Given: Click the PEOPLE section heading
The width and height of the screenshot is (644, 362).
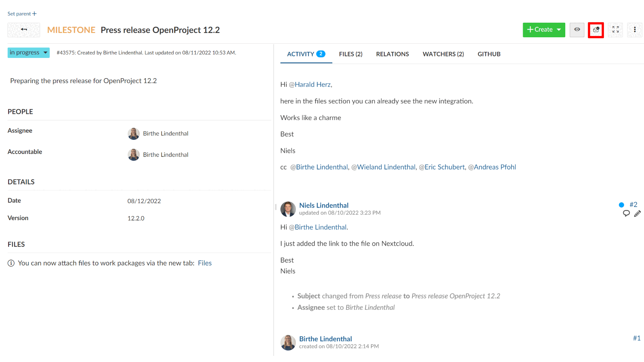Looking at the screenshot, I should 20,111.
